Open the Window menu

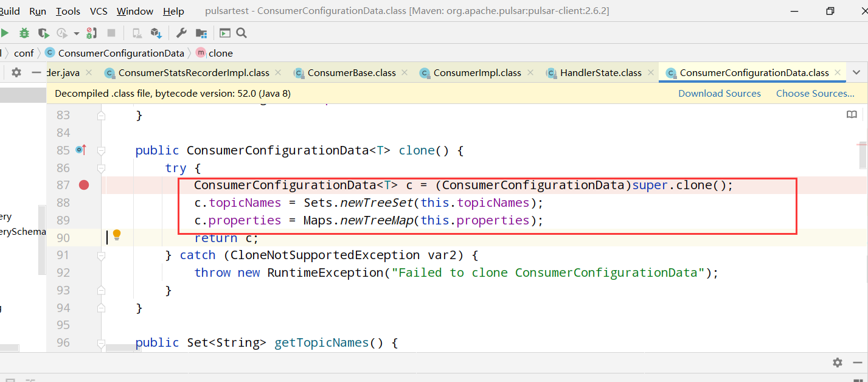(135, 11)
